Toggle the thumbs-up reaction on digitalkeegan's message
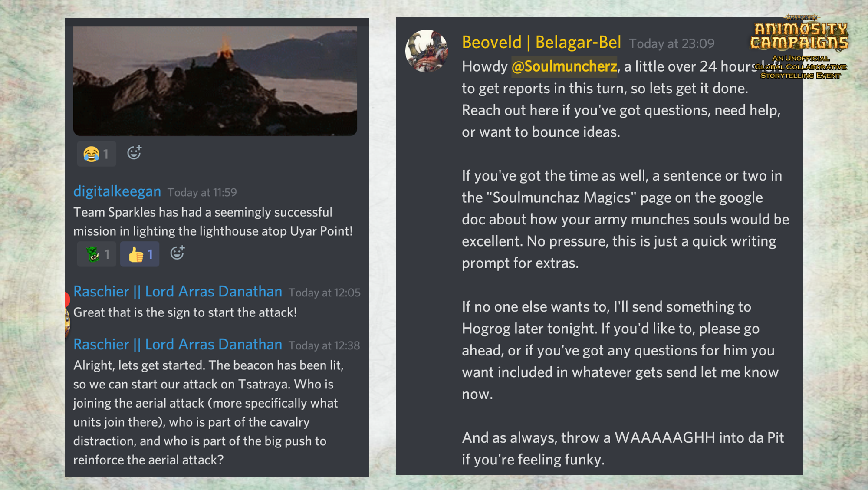This screenshot has height=490, width=868. [140, 254]
